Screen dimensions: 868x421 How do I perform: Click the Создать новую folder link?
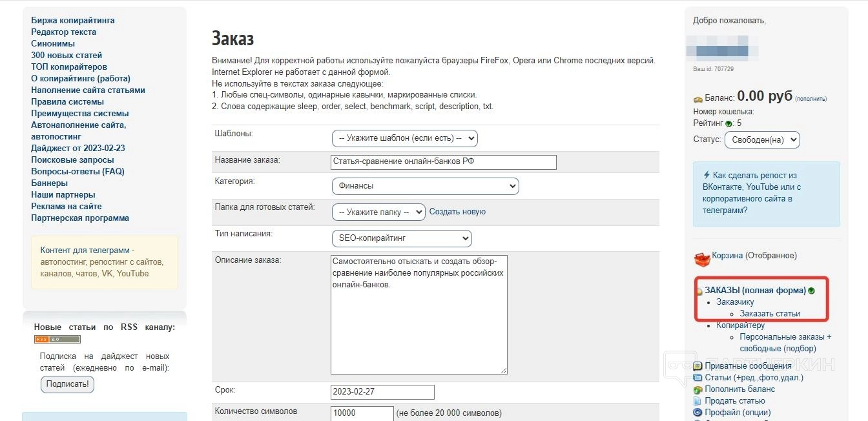[x=457, y=212]
